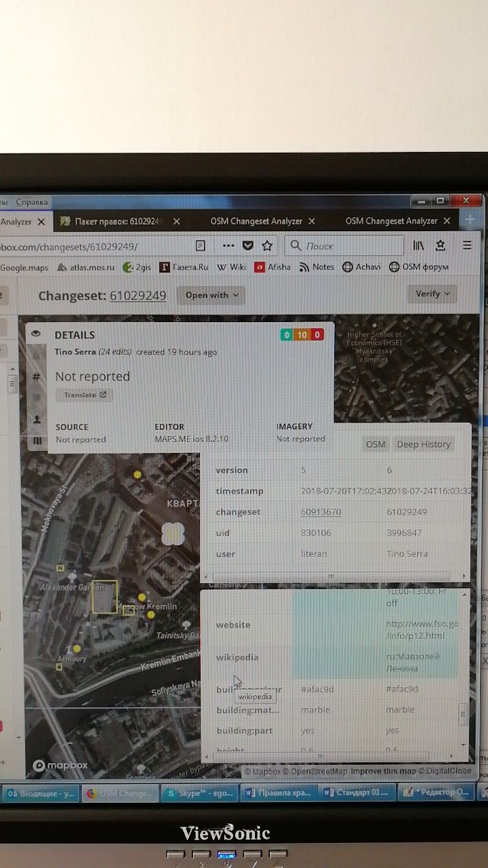
Task: Expand the Verify dropdown
Action: coord(432,294)
